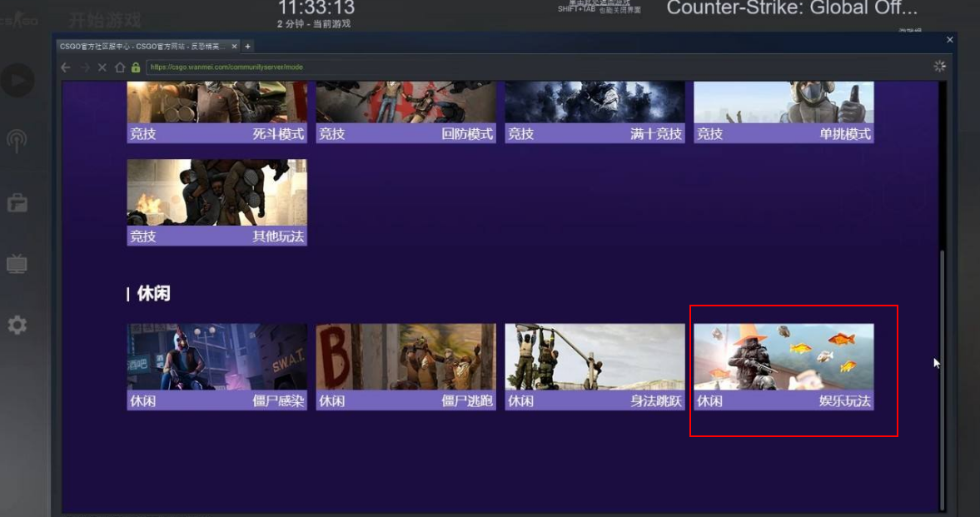The width and height of the screenshot is (980, 517).
Task: Open the settings gear in left sidebar
Action: click(x=17, y=325)
